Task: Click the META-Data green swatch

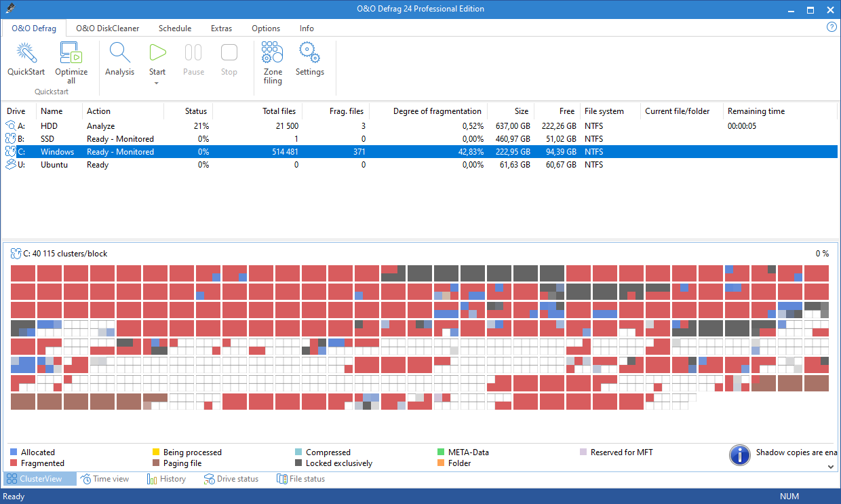Action: 441,452
